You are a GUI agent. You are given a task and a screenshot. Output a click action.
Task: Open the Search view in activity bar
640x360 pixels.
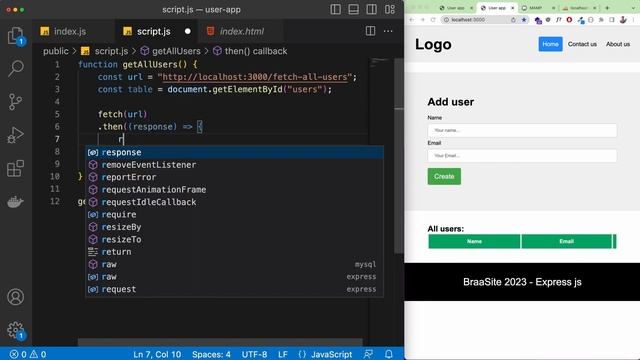(15, 69)
